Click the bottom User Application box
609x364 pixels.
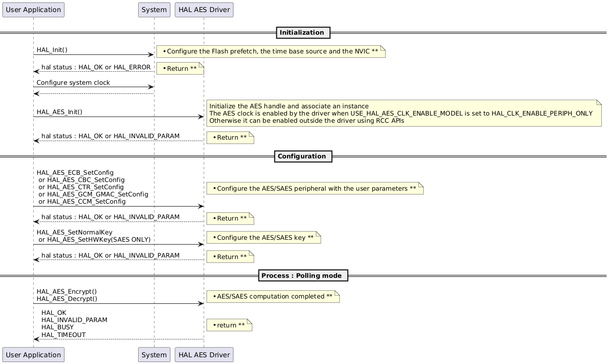[33, 355]
